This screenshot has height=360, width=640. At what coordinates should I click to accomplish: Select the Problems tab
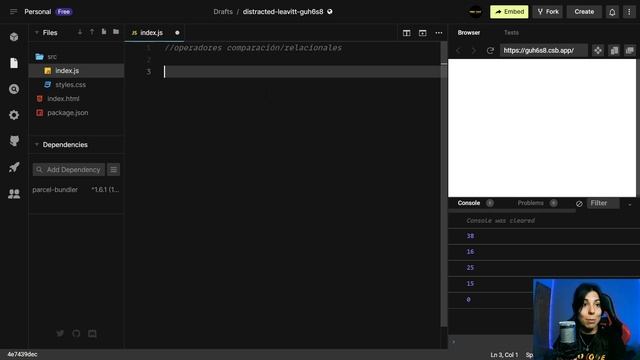click(530, 203)
